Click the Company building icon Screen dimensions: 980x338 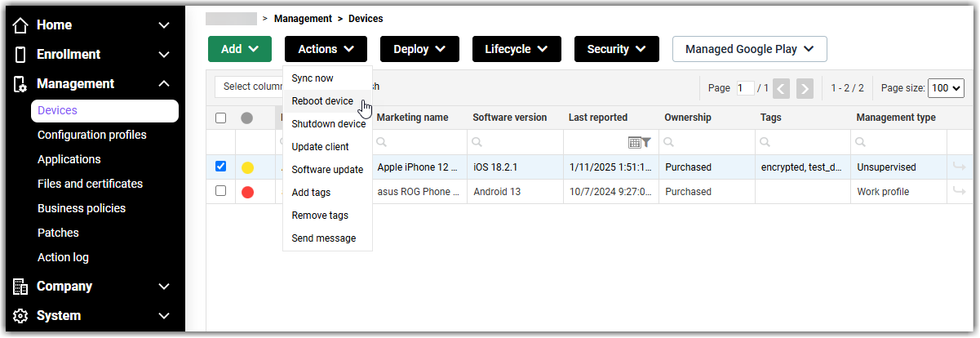tap(21, 287)
